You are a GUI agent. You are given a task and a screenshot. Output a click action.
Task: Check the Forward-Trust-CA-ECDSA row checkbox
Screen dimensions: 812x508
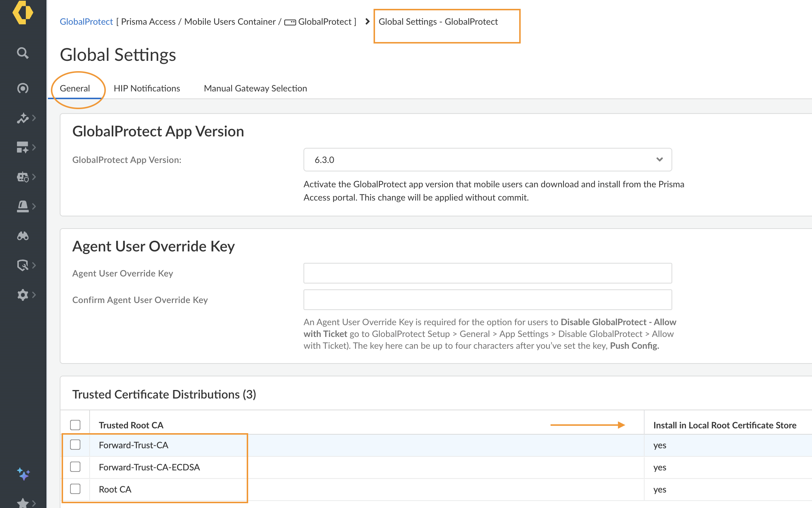pyautogui.click(x=75, y=467)
